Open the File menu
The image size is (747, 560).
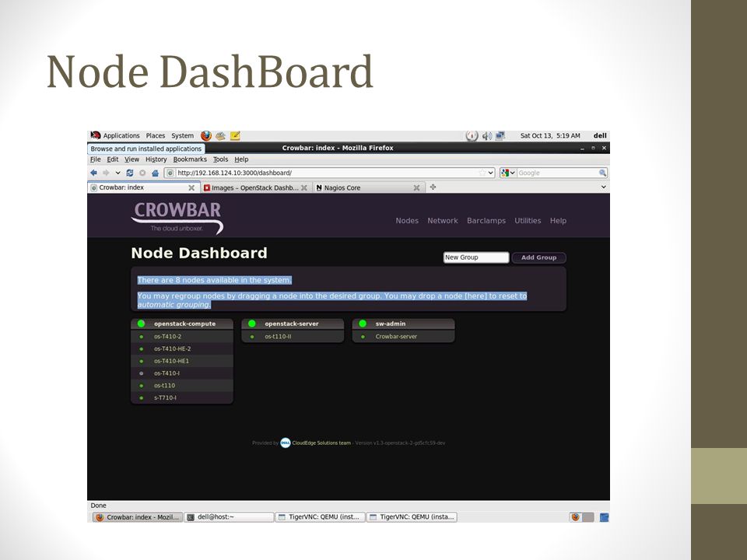[95, 159]
